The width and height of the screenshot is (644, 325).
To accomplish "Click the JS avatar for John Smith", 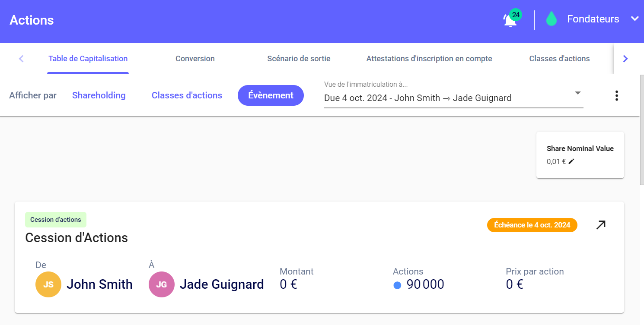I will pyautogui.click(x=48, y=284).
